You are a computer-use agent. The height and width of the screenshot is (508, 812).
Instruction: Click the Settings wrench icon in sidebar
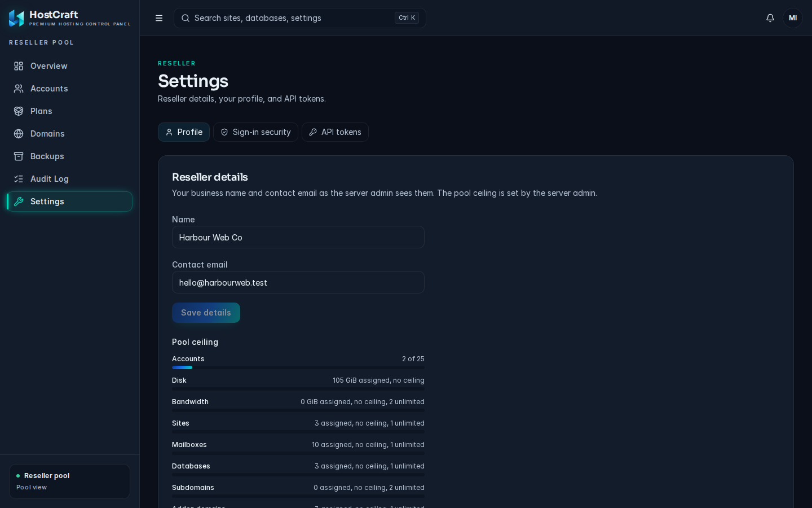click(x=19, y=202)
